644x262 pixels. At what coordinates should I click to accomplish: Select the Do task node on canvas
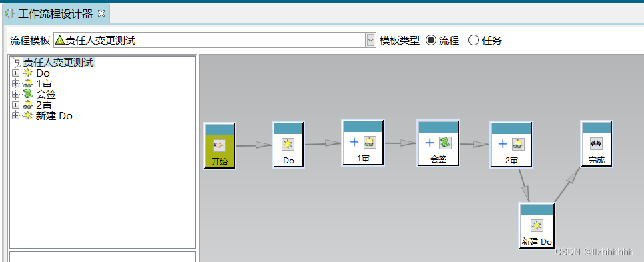click(288, 144)
